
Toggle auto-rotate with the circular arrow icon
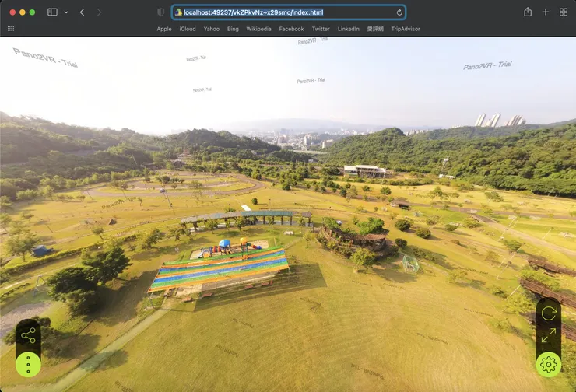549,313
